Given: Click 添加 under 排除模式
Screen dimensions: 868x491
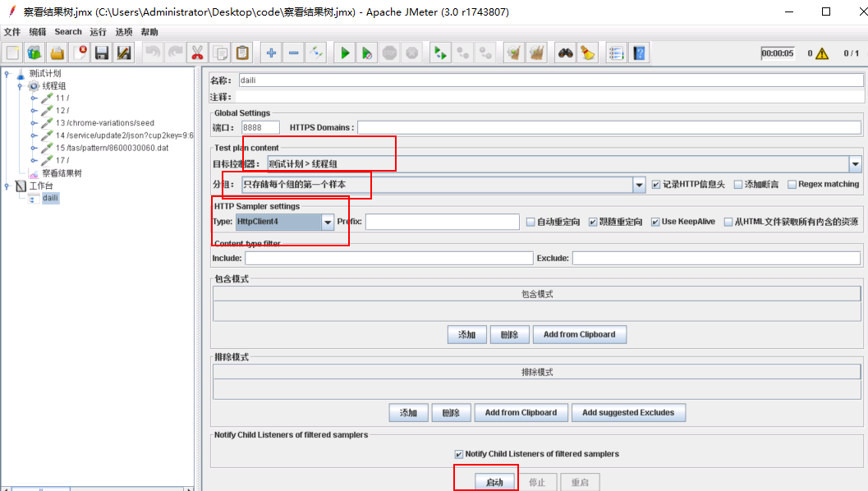Looking at the screenshot, I should click(408, 412).
